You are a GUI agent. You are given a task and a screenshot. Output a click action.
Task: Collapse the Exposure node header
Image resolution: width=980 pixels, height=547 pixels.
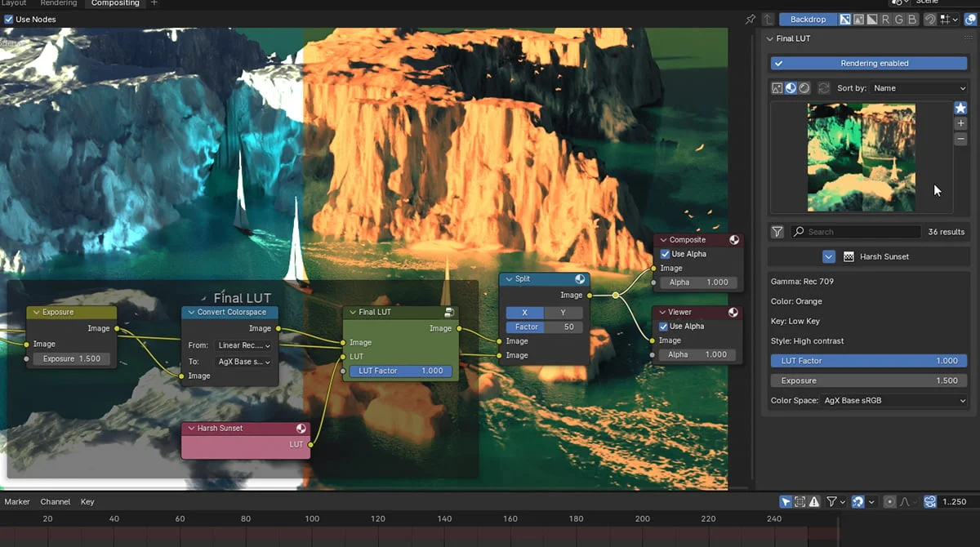click(x=38, y=312)
